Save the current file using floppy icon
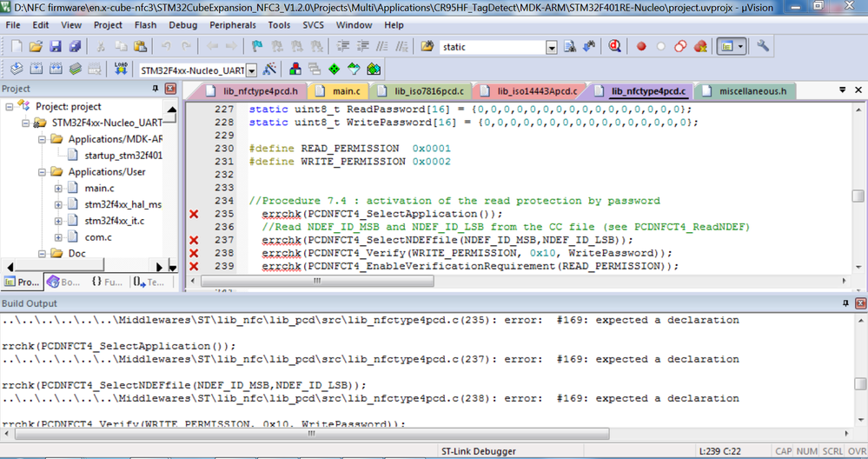 (56, 47)
